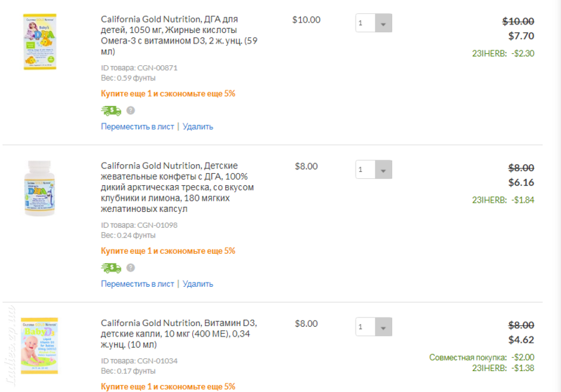The image size is (561, 392).
Task: Open the Baby's DHA product thumbnail
Action: (x=40, y=42)
